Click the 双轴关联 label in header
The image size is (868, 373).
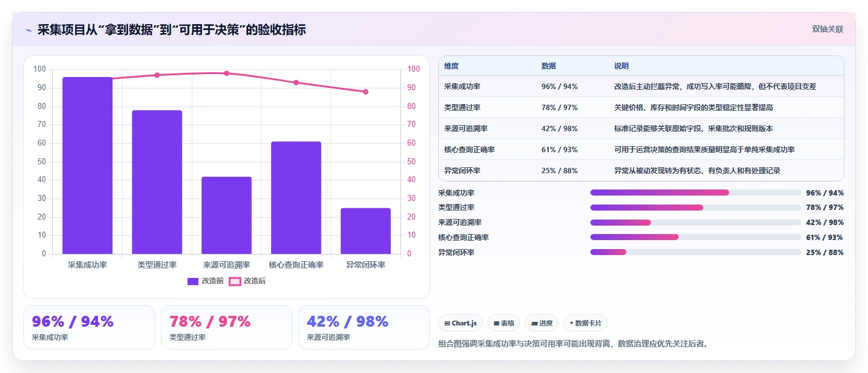[x=828, y=29]
